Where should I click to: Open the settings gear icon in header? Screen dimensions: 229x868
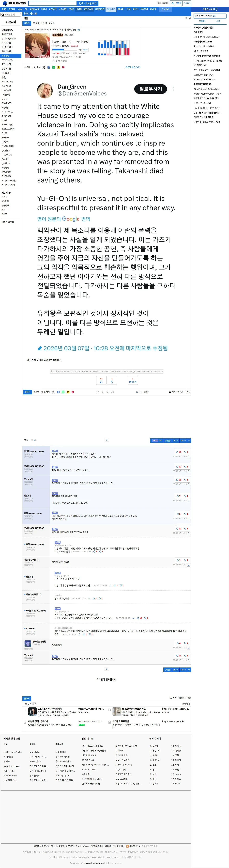[172, 3]
